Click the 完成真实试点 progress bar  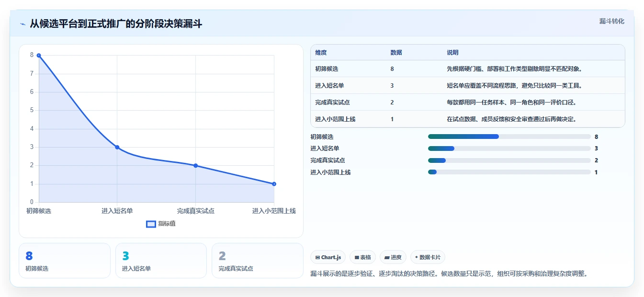coord(509,160)
